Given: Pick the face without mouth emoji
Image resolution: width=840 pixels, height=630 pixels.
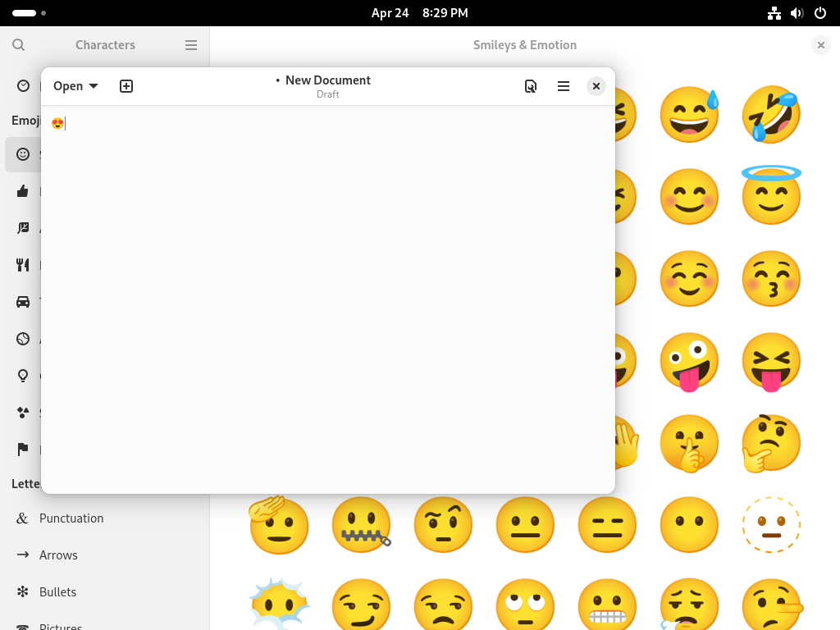Looking at the screenshot, I should point(689,524).
